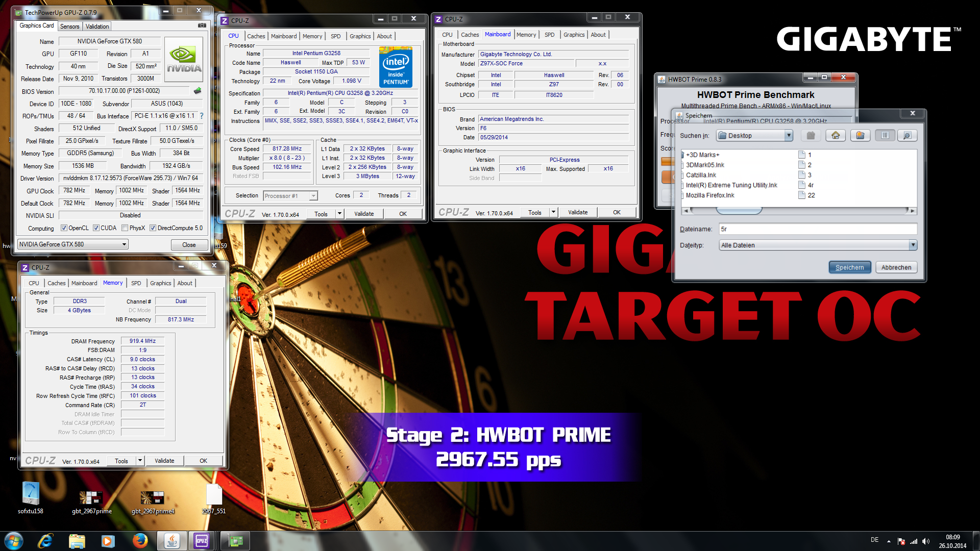
Task: Launch Internet Explorer from the taskbar
Action: point(45,541)
